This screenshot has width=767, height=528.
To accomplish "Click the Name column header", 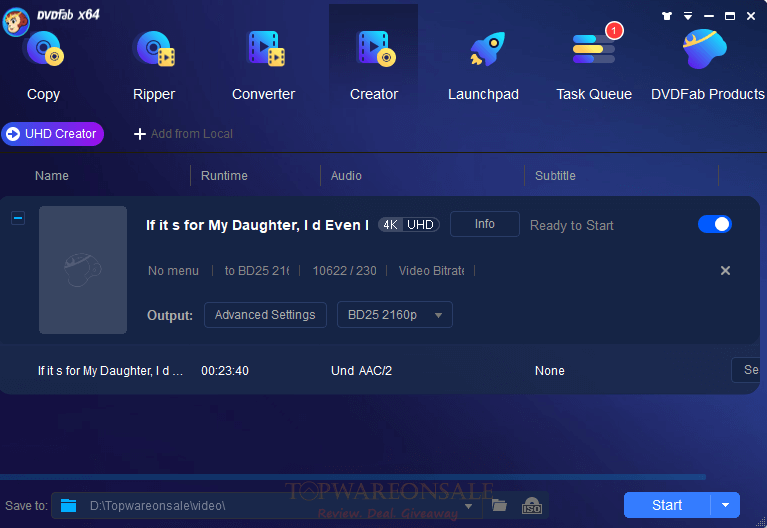I will 52,176.
